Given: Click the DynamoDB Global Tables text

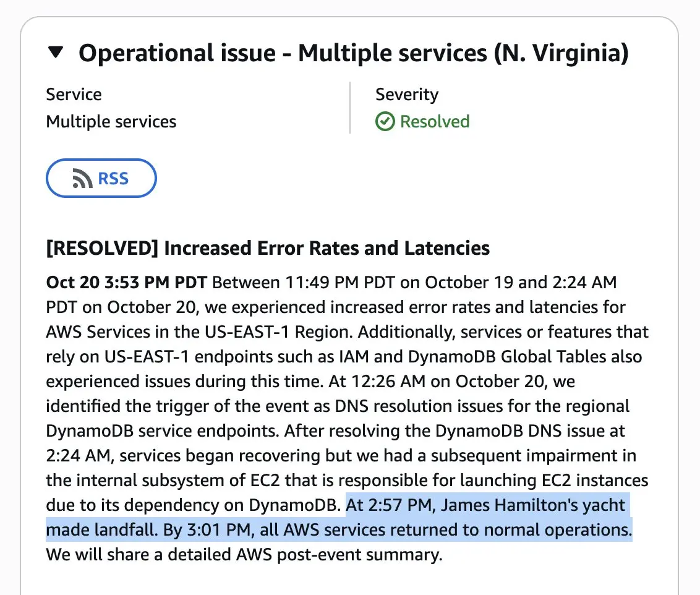Looking at the screenshot, I should tap(506, 357).
